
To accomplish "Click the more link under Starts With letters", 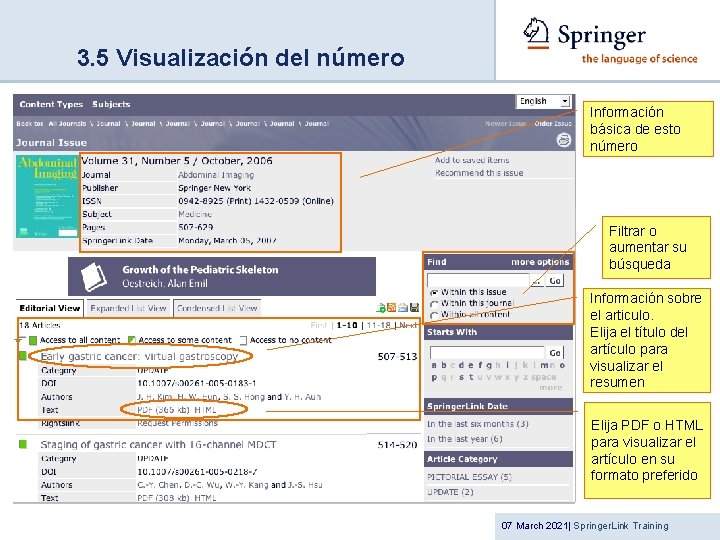I will [x=551, y=388].
